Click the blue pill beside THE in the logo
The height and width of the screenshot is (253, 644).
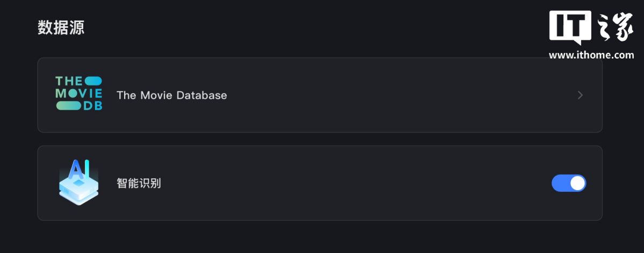tap(92, 81)
